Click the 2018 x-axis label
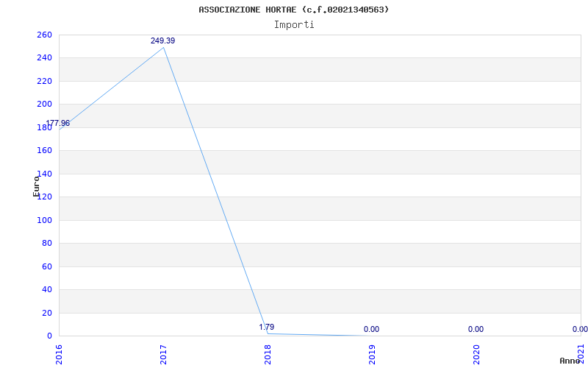 coord(268,355)
